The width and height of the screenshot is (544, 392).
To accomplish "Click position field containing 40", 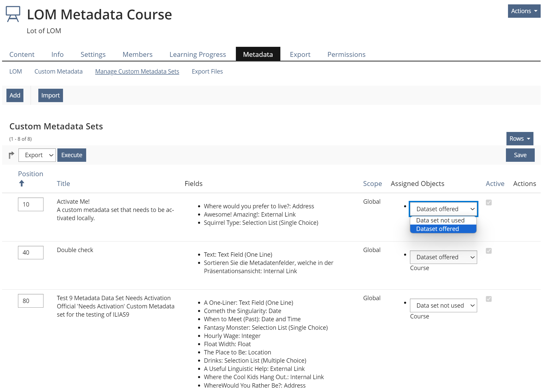I will coord(31,253).
